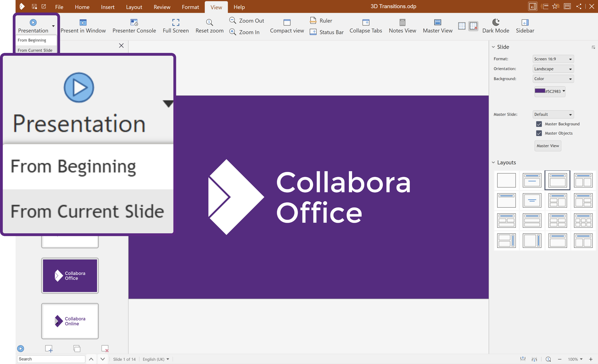Open the 100% zoom level dropdown
Image resolution: width=598 pixels, height=364 pixels.
575,359
